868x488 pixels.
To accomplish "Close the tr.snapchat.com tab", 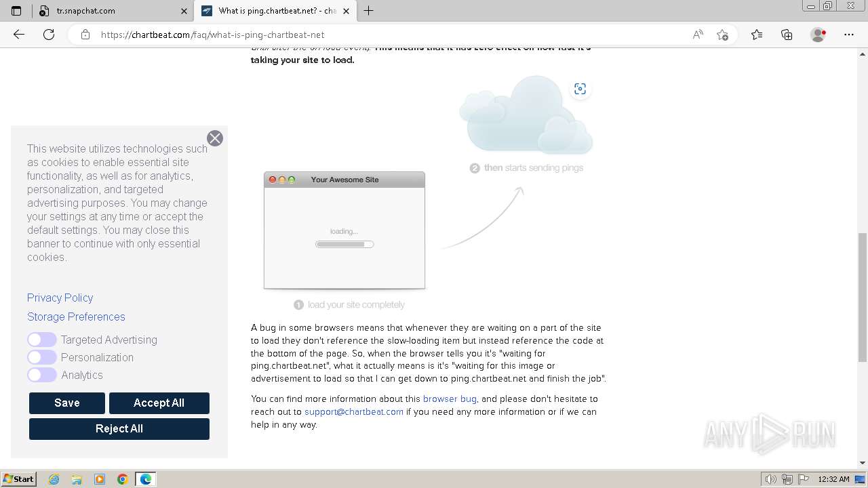I will (x=184, y=11).
